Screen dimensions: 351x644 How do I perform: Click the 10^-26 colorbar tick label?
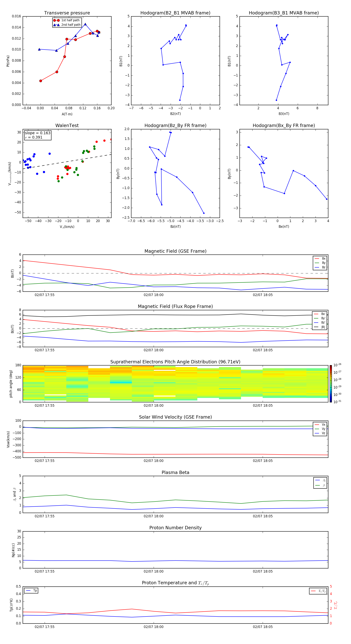coord(337,365)
